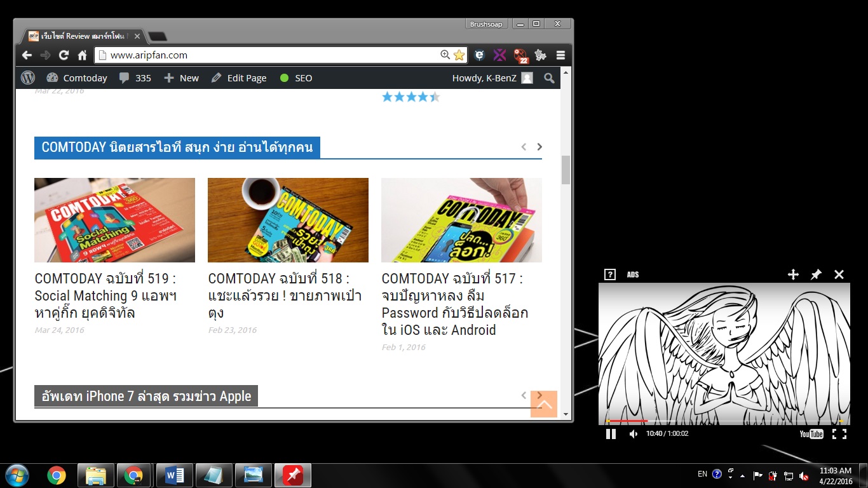Open the notepad-like taskbar app
This screenshot has height=488, width=868.
214,475
